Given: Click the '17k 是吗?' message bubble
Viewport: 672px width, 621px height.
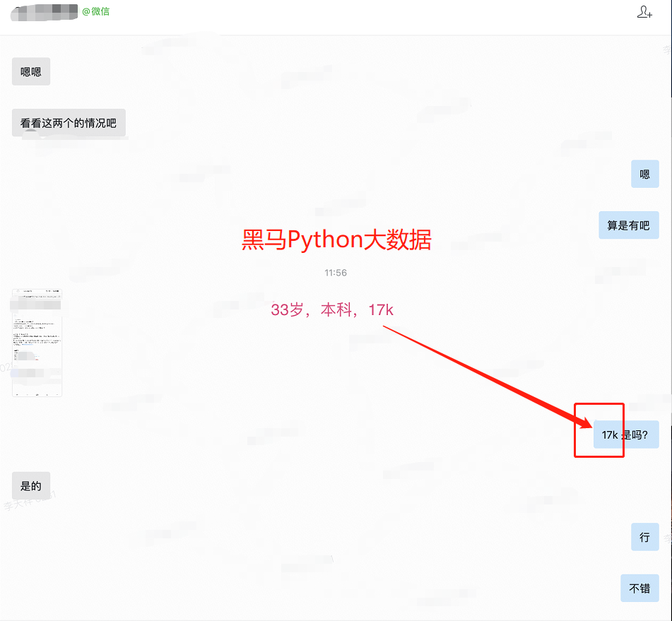Looking at the screenshot, I should 626,434.
